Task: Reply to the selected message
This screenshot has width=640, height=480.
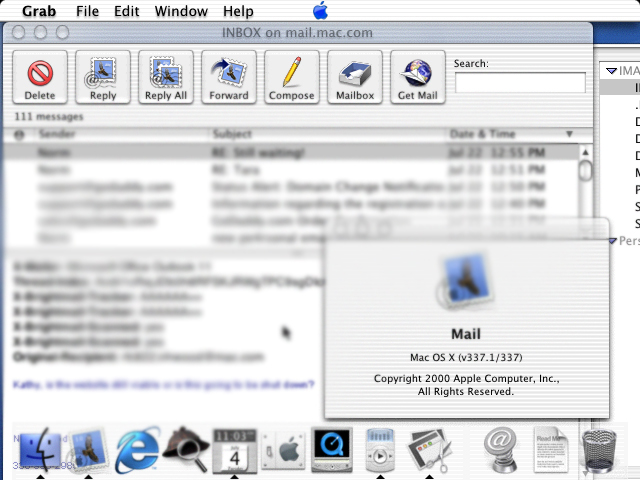Action: [103, 77]
